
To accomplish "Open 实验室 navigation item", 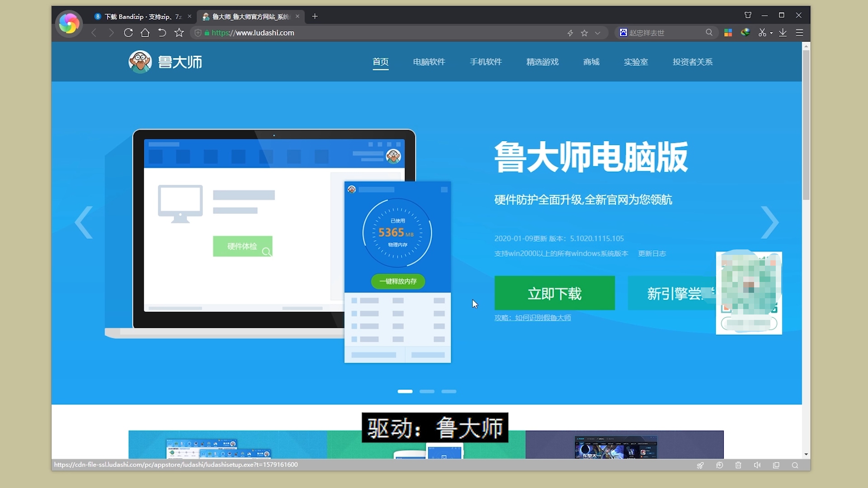I will [x=636, y=62].
